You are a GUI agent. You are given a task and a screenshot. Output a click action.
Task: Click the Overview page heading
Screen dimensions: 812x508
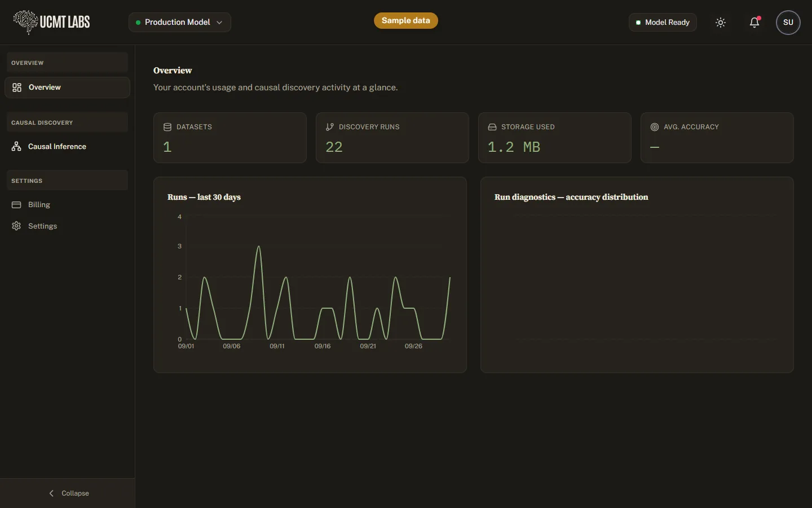(x=173, y=71)
